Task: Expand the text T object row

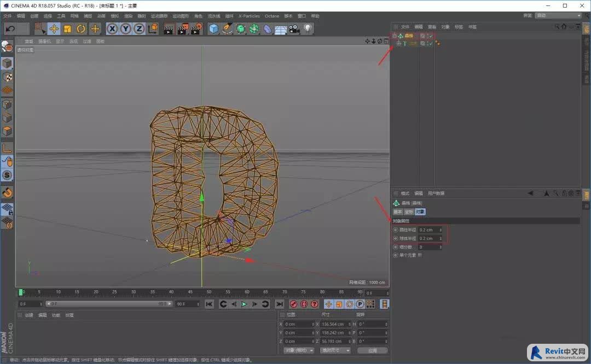Action: [x=398, y=44]
